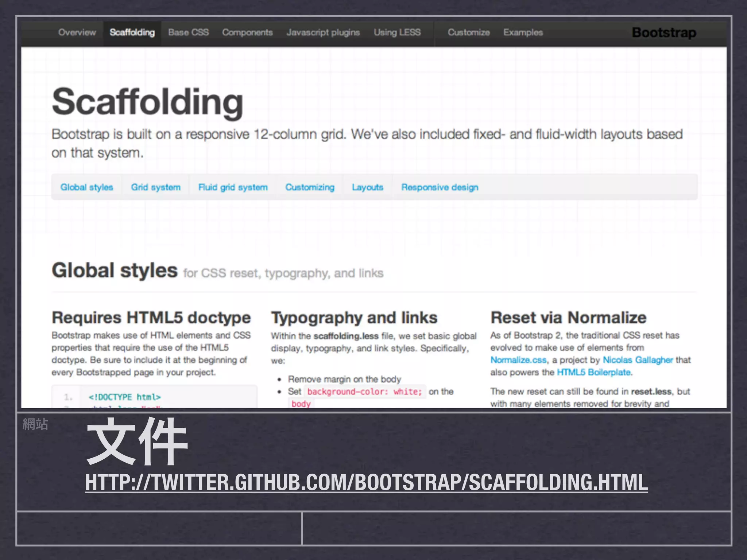Open the Examples nav link

pyautogui.click(x=523, y=32)
